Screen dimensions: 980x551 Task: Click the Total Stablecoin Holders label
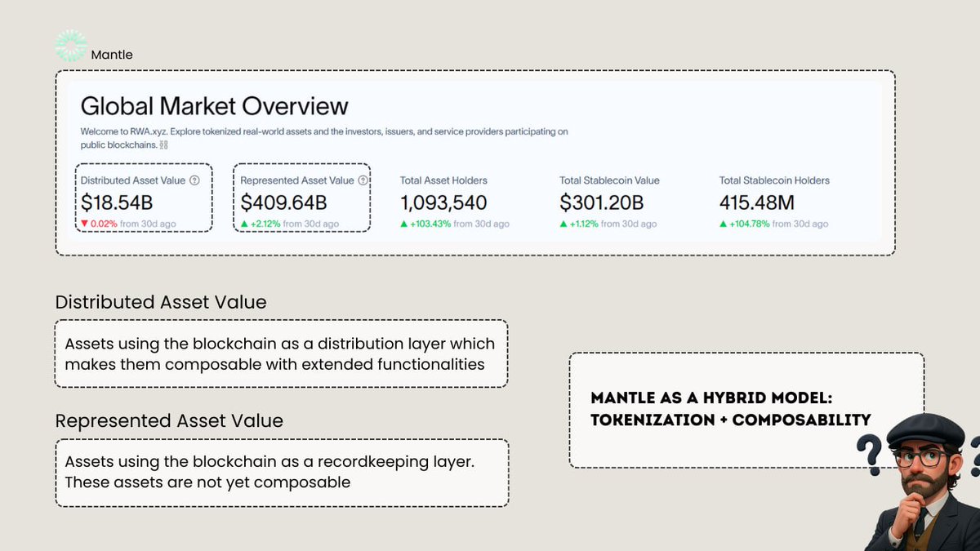click(774, 180)
